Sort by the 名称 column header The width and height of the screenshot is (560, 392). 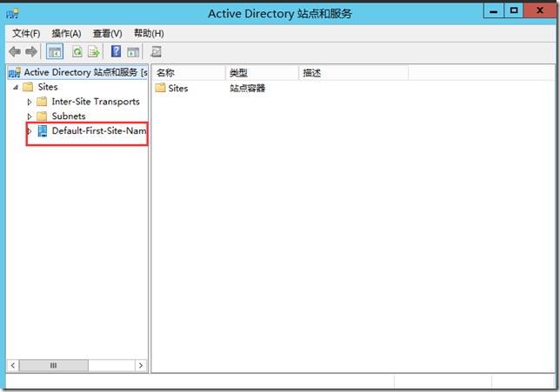(x=189, y=73)
